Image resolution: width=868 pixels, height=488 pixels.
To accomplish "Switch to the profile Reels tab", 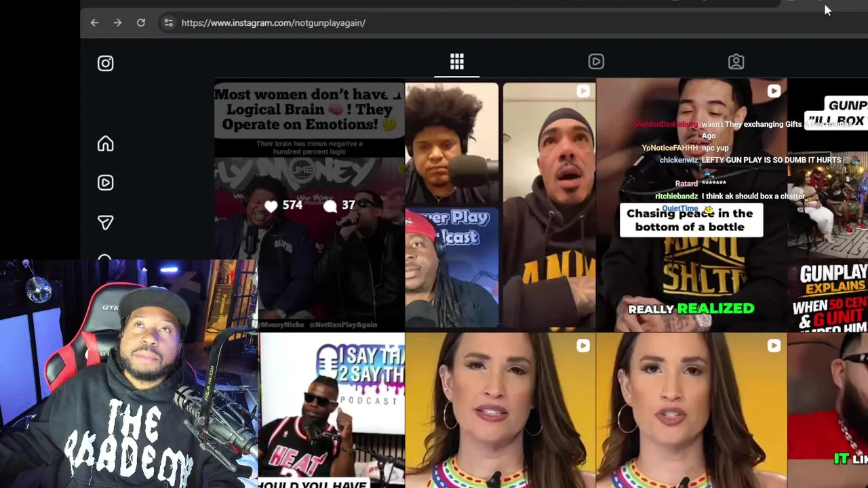I will click(x=596, y=62).
